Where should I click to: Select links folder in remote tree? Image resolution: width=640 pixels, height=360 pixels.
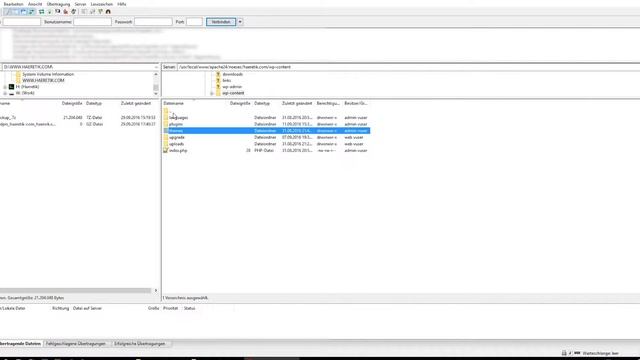point(227,80)
